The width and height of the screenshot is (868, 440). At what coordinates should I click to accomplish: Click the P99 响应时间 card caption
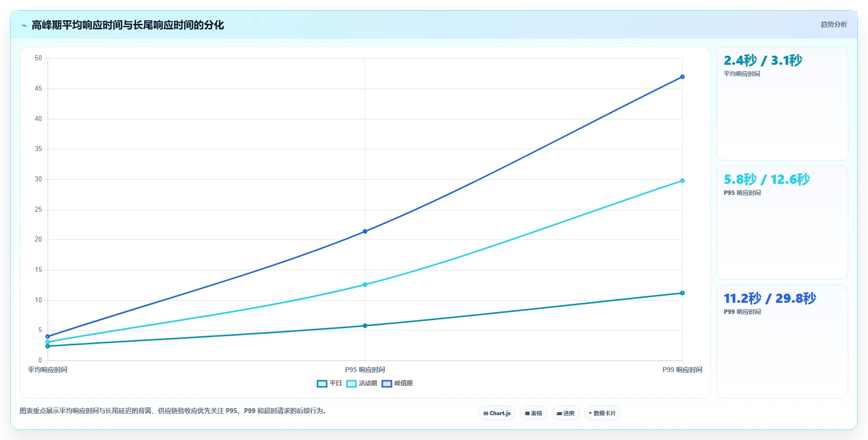[742, 312]
